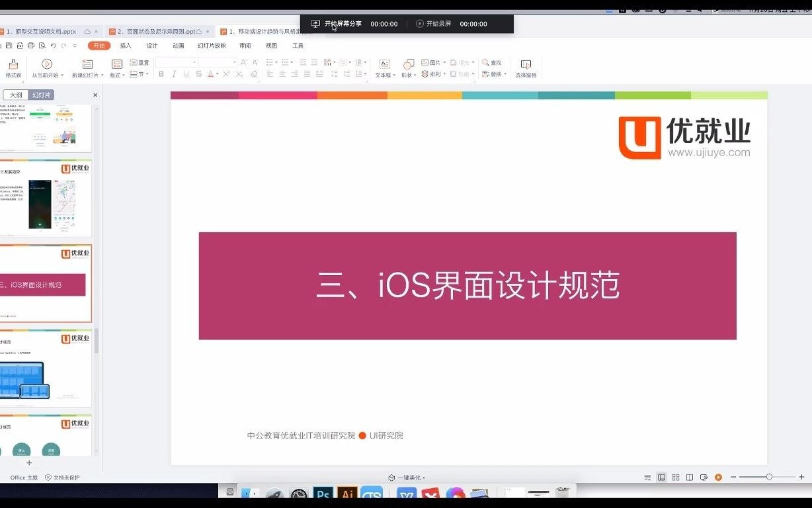Click the 从当前开始 play-from-current-slide icon

click(x=47, y=63)
